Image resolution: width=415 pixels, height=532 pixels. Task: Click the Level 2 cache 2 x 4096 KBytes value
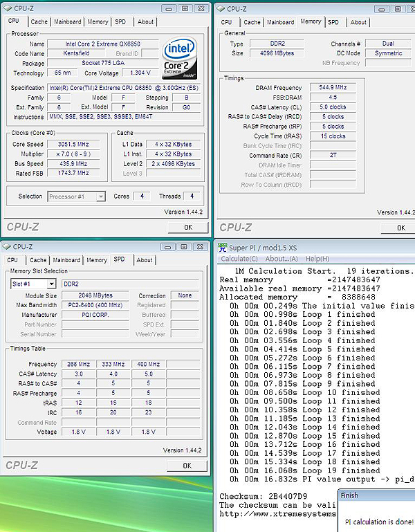(173, 163)
